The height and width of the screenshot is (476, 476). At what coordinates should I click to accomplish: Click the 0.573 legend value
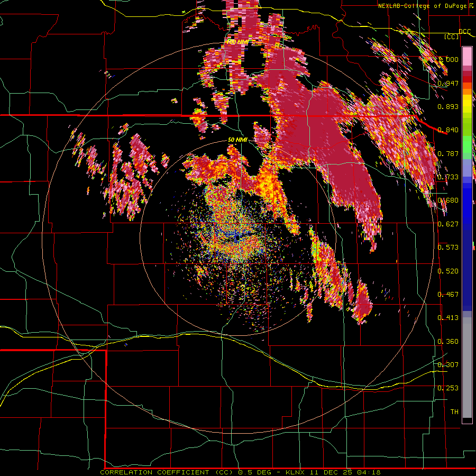[448, 248]
